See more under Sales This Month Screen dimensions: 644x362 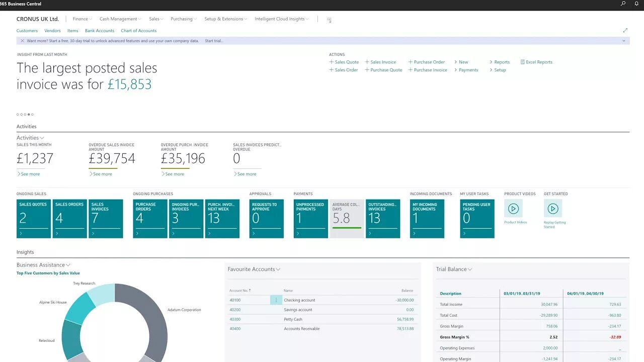click(x=29, y=174)
